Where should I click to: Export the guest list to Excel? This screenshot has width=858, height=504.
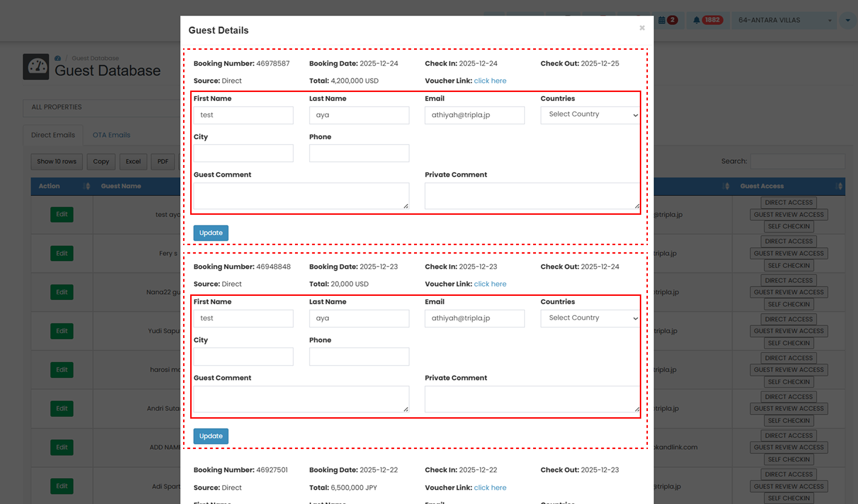133,161
